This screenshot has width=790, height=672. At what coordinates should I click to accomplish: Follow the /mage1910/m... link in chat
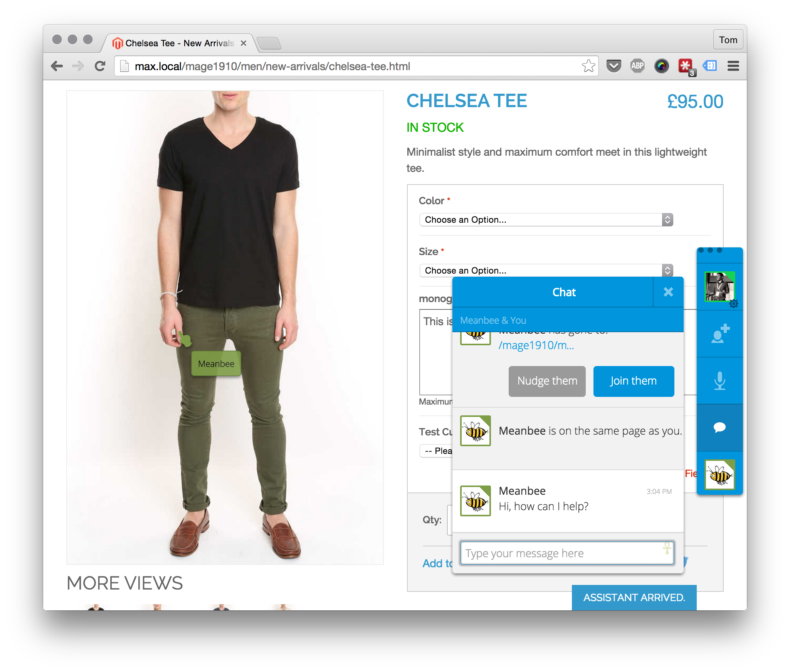(x=536, y=345)
